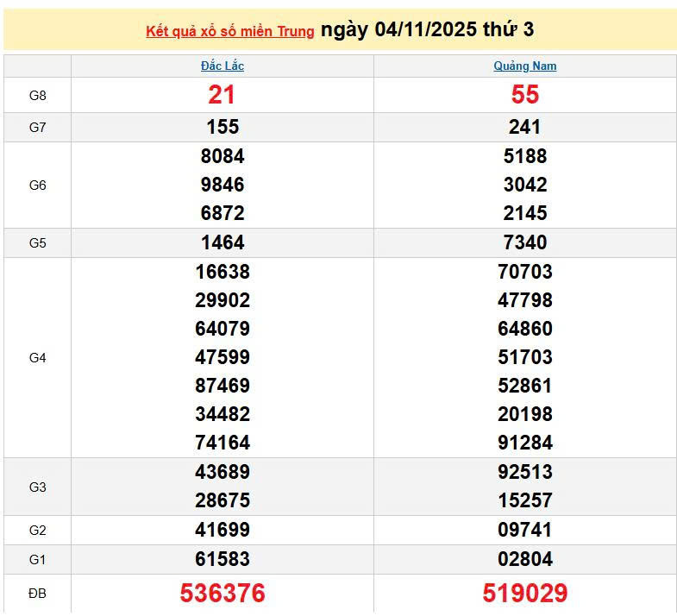Viewport: 677px width, 616px height.
Task: Open the Đắc Lắc province link
Action: 223,66
